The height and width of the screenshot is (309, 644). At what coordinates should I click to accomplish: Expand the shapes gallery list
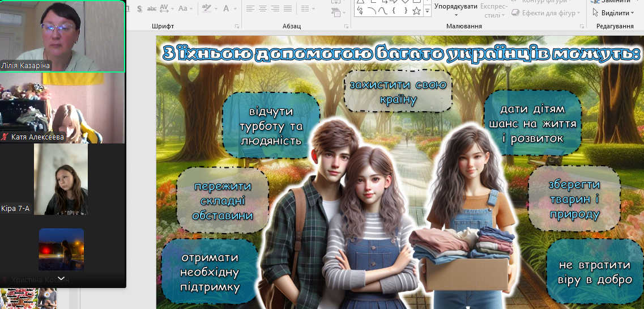coord(427,12)
